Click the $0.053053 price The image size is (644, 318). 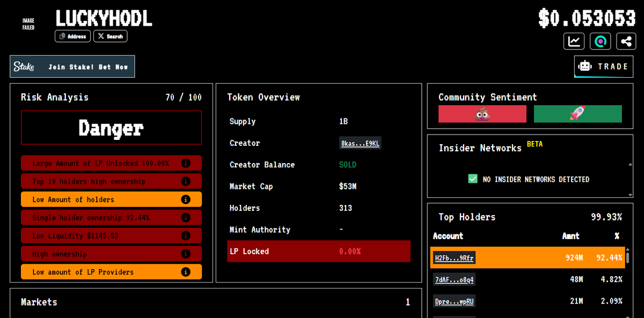[587, 18]
